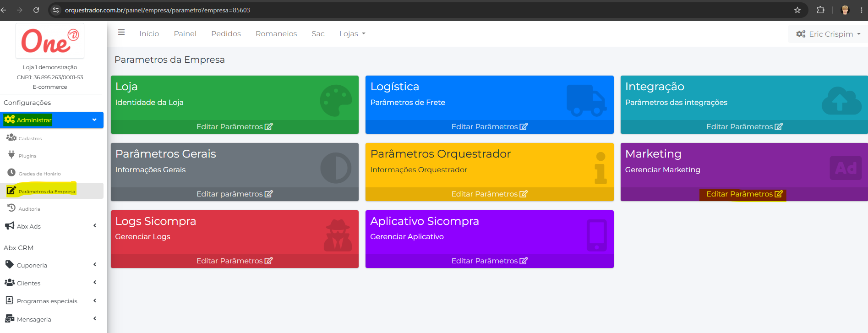Click the Grades de Horário clock icon

11,173
